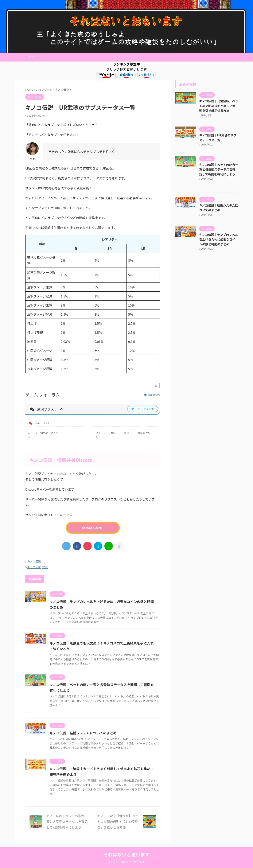
Task: Click キノコ伝説 category link under share buttons
Action: coord(34,562)
